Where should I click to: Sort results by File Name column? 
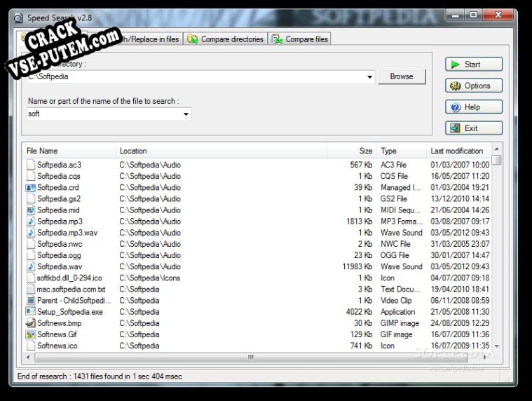click(69, 151)
